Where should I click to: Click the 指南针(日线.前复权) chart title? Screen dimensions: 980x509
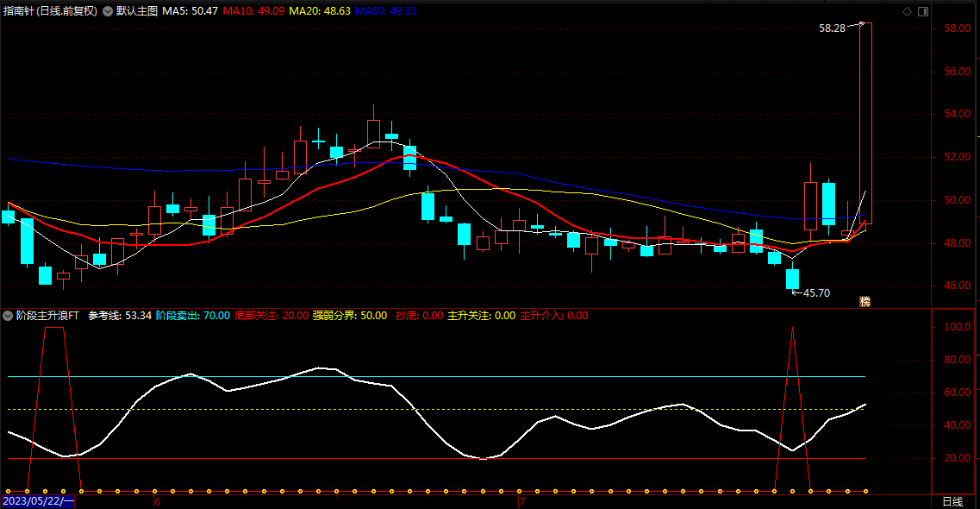pyautogui.click(x=51, y=11)
